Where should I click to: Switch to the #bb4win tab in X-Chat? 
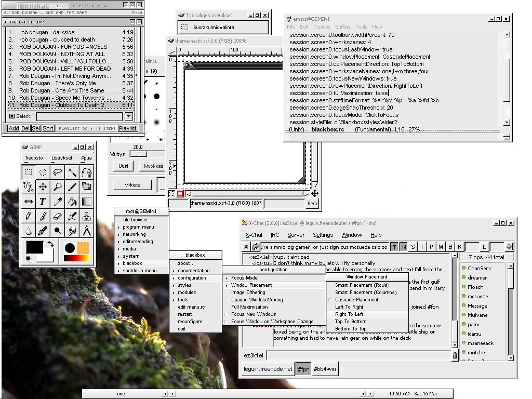pyautogui.click(x=325, y=369)
